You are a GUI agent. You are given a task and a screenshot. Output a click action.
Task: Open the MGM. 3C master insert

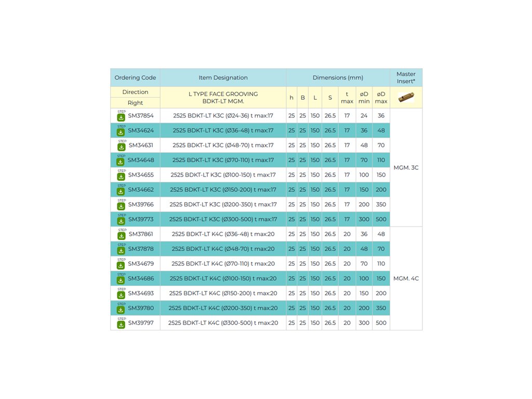tap(406, 167)
